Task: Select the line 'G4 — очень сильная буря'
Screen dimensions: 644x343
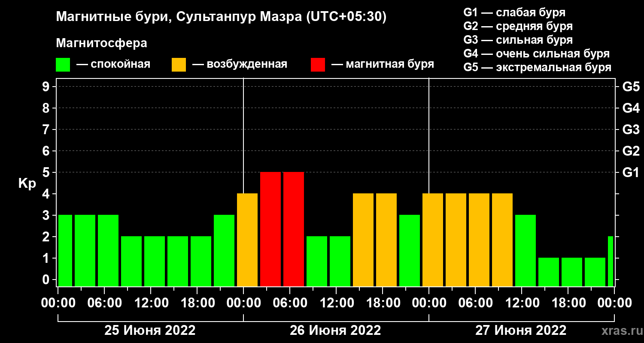Action: pyautogui.click(x=537, y=54)
